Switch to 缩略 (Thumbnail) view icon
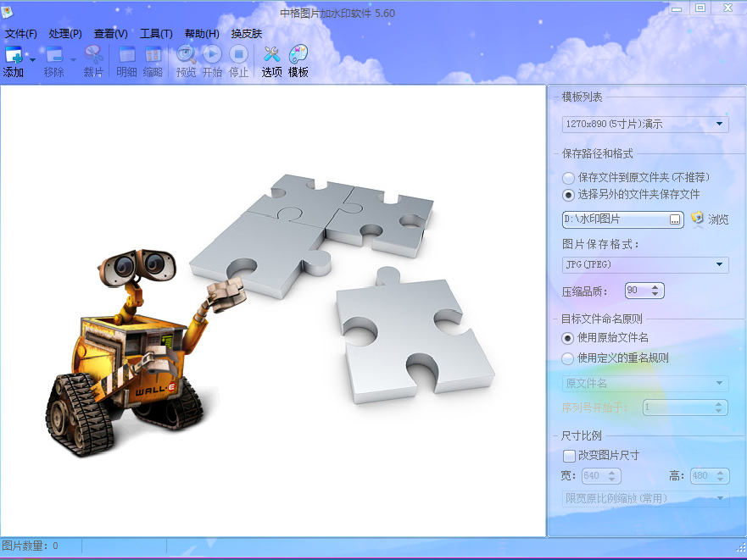 153,55
